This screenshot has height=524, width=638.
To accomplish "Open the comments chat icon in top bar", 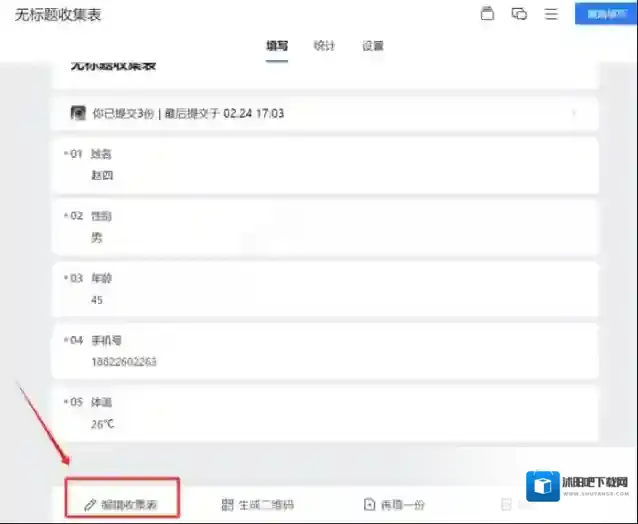I will click(x=519, y=14).
